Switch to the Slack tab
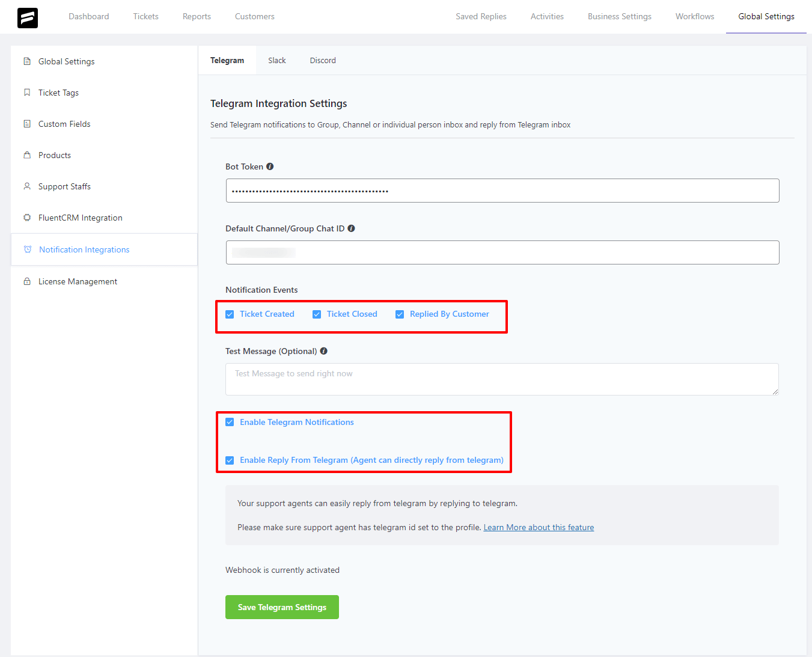Viewport: 812px width, 657px height. (x=277, y=60)
